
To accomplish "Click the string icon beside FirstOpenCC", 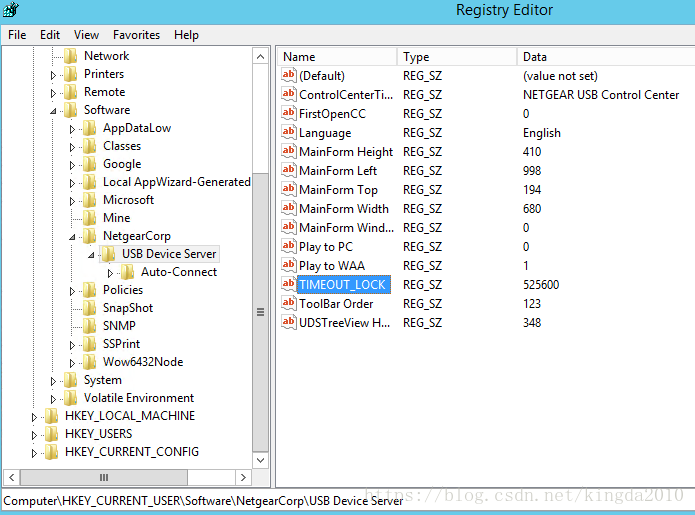I will pos(289,113).
